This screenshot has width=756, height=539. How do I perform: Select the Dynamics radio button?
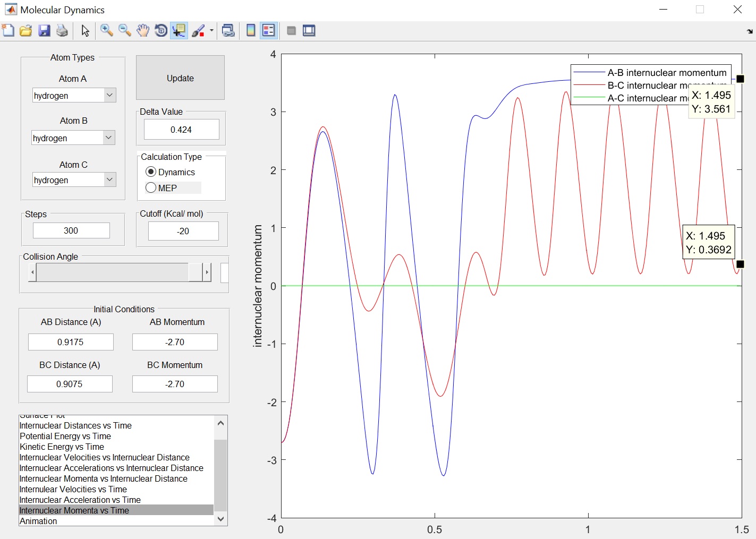[x=151, y=172]
